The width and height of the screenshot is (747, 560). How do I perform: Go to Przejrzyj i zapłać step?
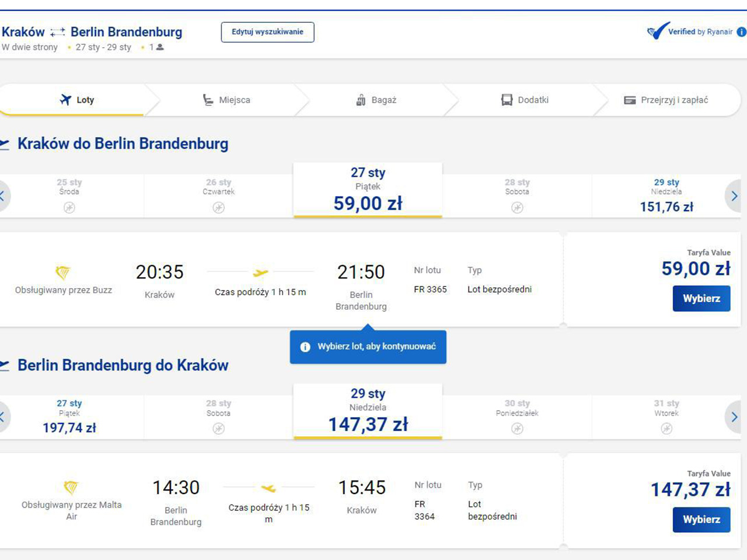666,100
